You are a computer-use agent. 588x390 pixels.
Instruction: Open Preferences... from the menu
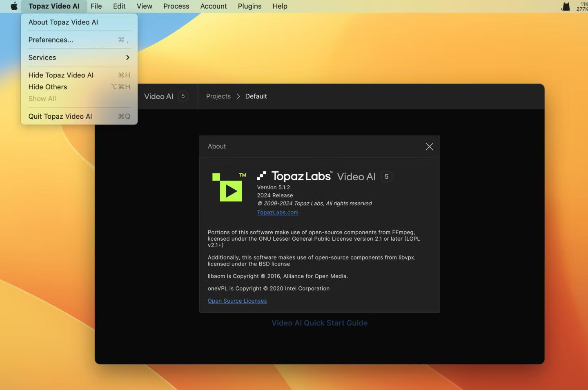pyautogui.click(x=79, y=40)
